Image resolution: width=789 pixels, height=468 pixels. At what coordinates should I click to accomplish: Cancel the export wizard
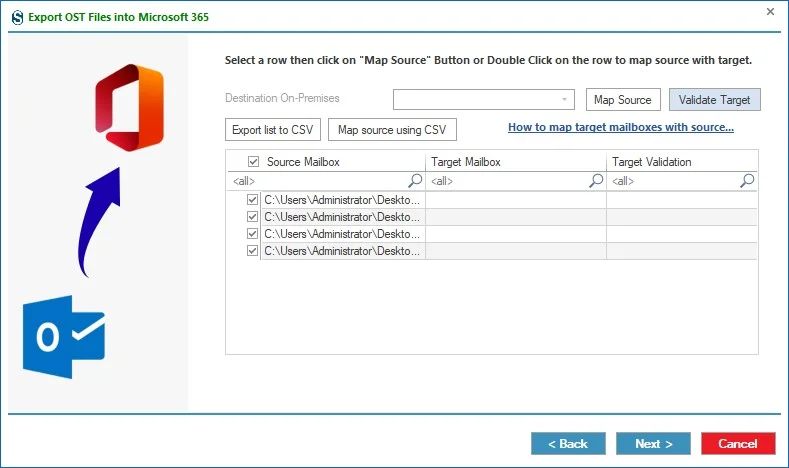pos(738,443)
